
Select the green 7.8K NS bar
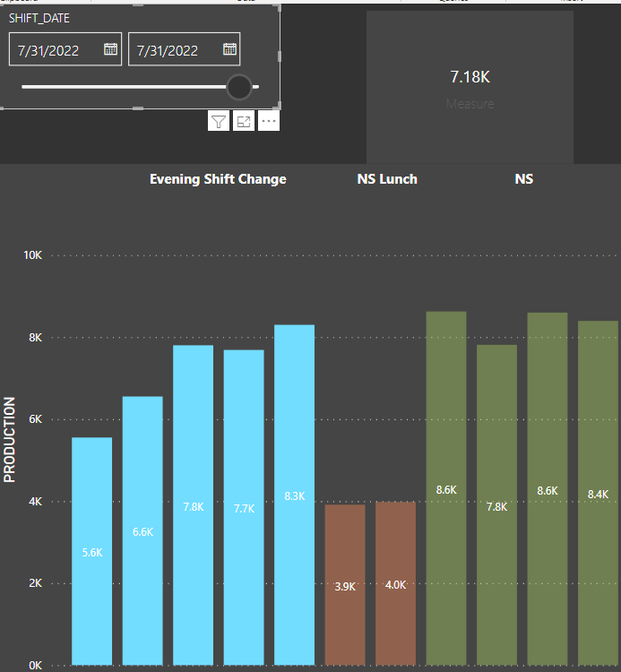(496, 504)
